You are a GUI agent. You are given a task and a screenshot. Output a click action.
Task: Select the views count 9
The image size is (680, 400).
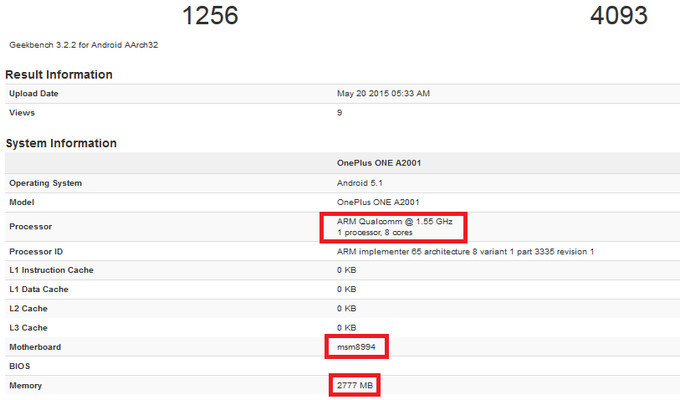point(340,113)
